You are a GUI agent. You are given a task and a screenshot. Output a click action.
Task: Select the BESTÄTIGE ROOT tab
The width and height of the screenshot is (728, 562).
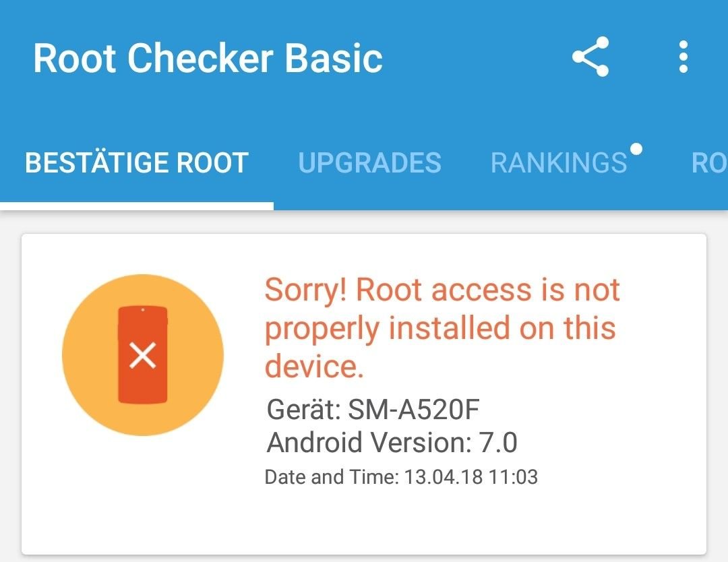click(x=136, y=163)
